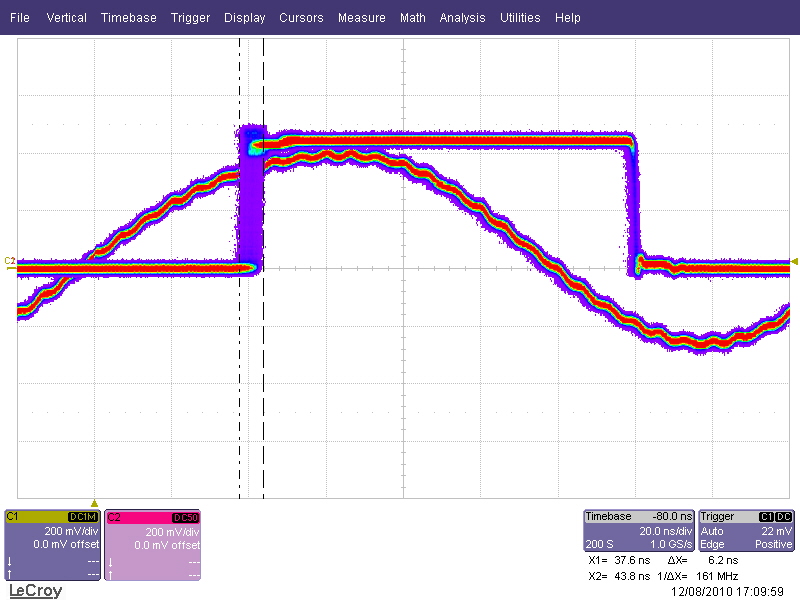Click the 22 mV trigger level value
This screenshot has width=800, height=600.
point(777,531)
